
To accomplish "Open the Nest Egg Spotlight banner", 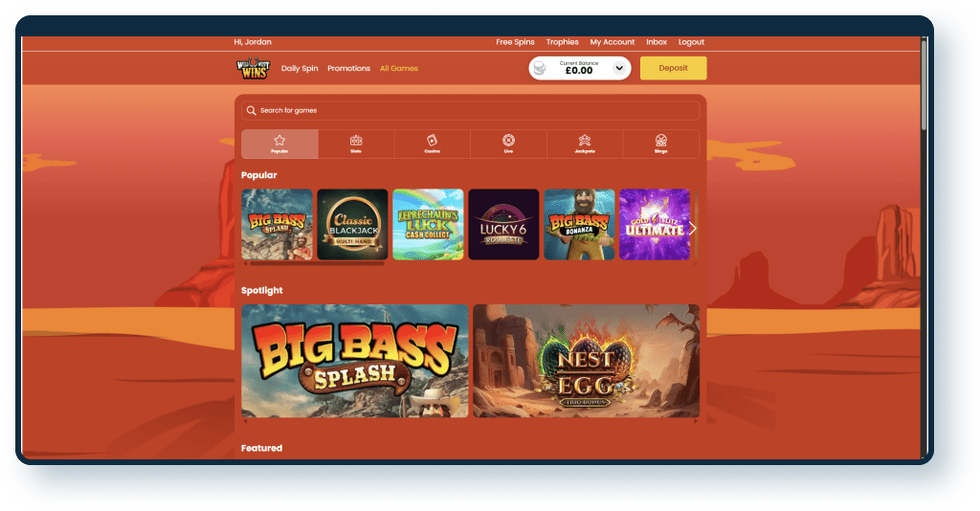I will click(x=587, y=361).
